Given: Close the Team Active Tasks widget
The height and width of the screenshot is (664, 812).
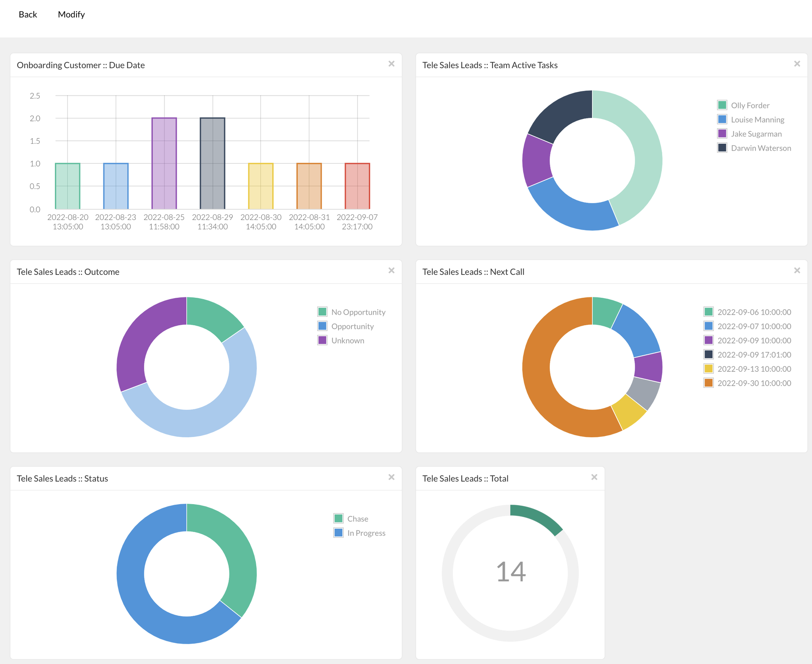Looking at the screenshot, I should [x=797, y=64].
